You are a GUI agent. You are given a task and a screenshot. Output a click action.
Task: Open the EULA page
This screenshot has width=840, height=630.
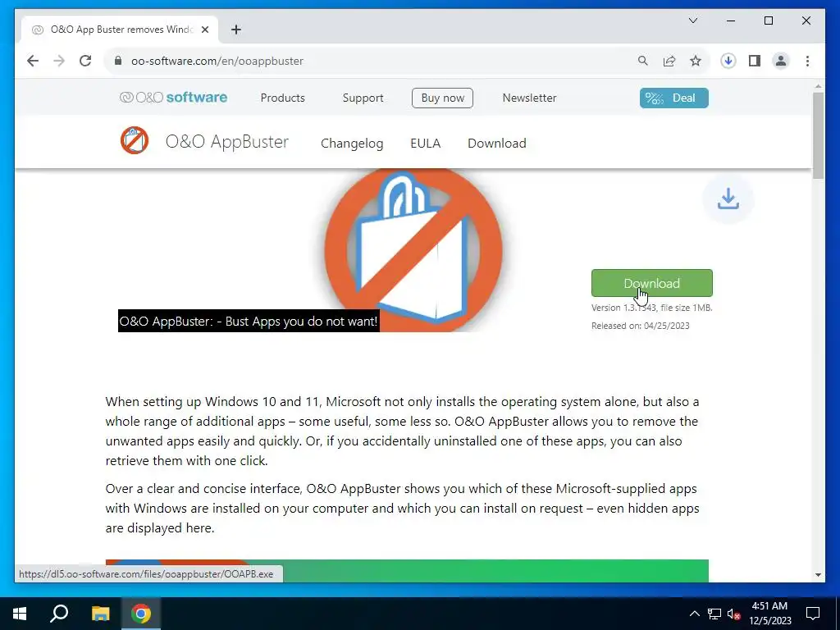click(426, 144)
